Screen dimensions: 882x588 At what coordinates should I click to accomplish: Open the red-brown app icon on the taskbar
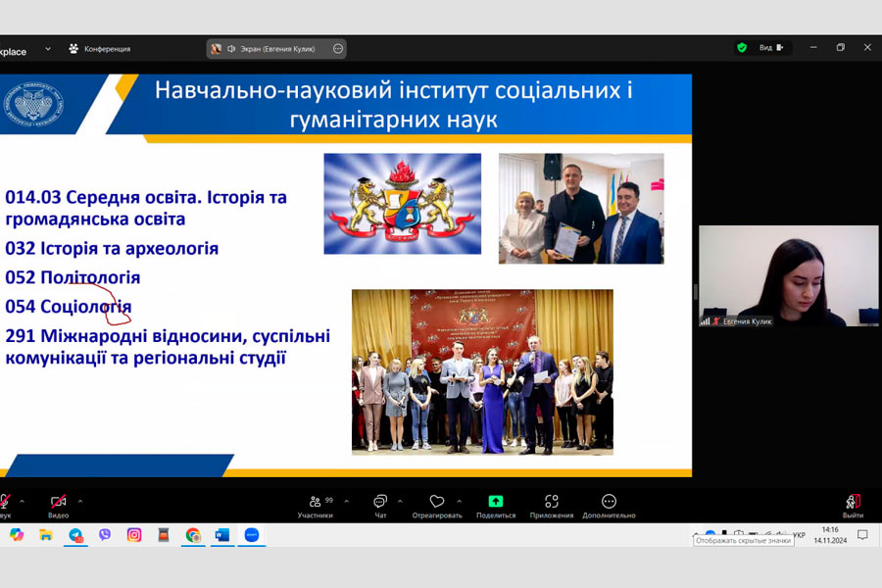coord(163,534)
